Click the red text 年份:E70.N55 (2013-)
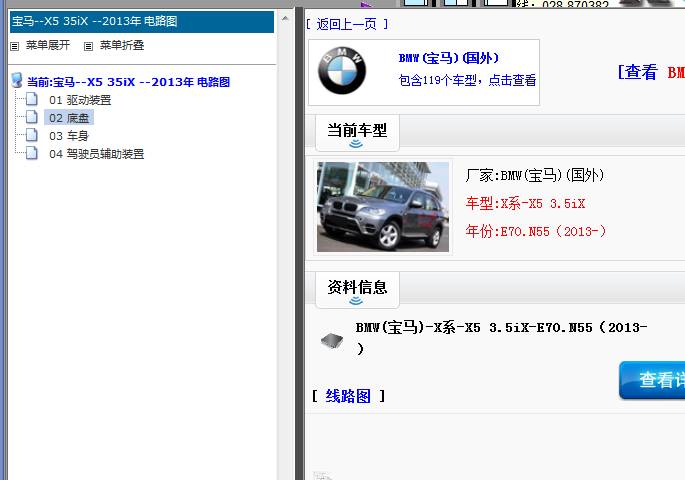The height and width of the screenshot is (480, 685). tap(536, 231)
